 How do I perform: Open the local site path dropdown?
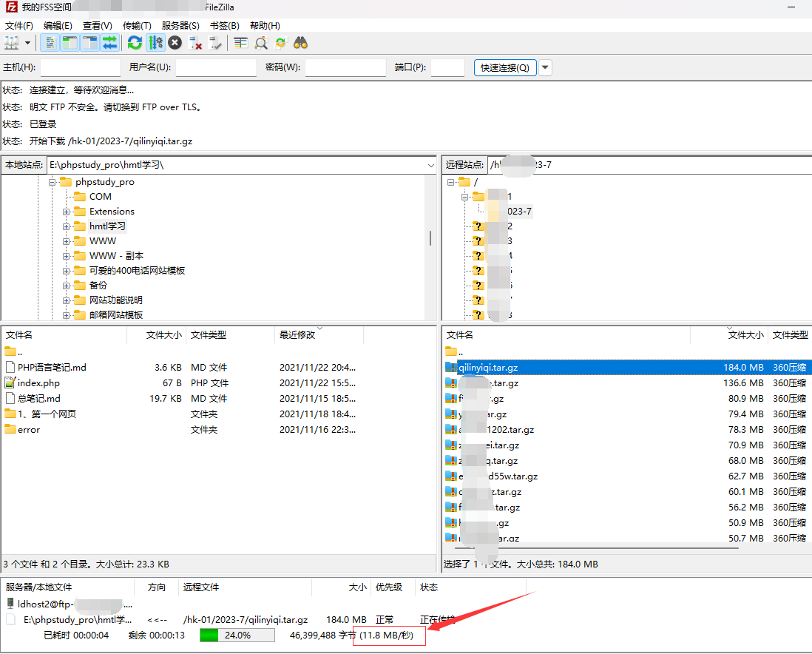coord(431,165)
